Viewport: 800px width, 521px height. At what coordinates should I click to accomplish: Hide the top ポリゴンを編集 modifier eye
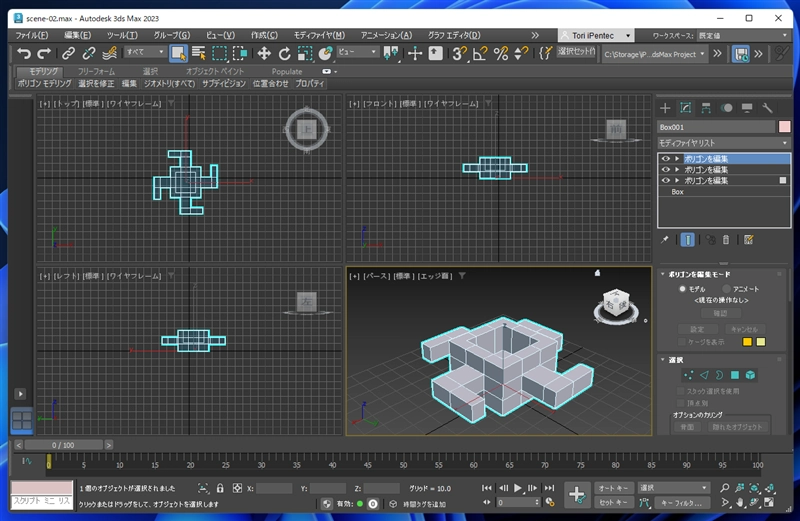coord(666,159)
